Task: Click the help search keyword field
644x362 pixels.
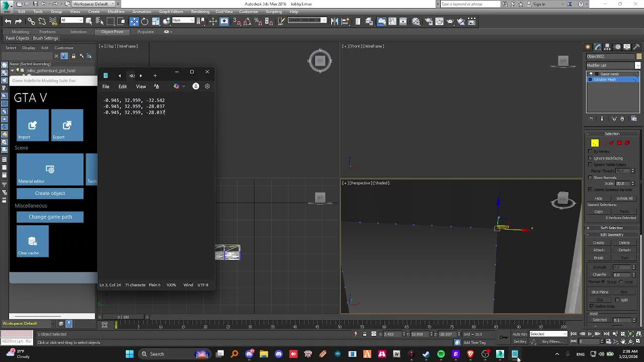Action: (x=470, y=4)
